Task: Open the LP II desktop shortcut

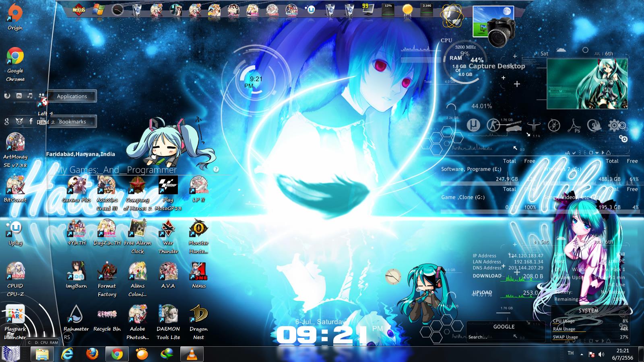Action: point(198,189)
